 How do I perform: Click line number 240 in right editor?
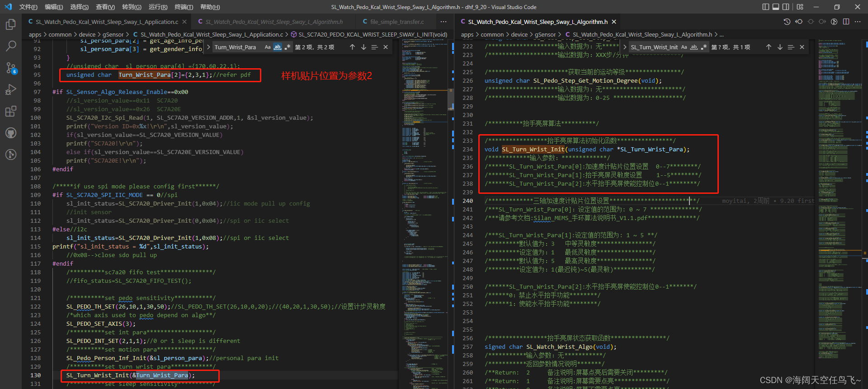coord(468,201)
